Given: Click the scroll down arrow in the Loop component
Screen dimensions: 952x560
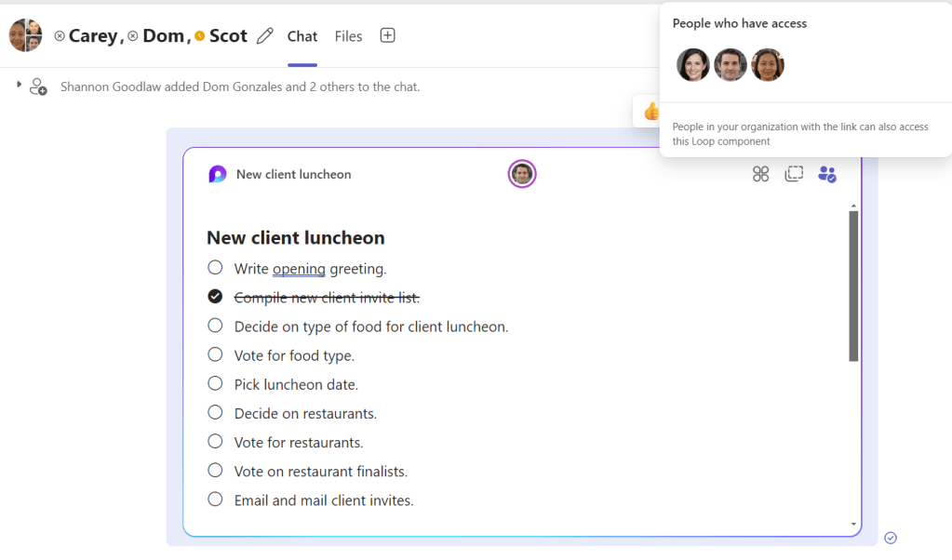Looking at the screenshot, I should tap(853, 525).
